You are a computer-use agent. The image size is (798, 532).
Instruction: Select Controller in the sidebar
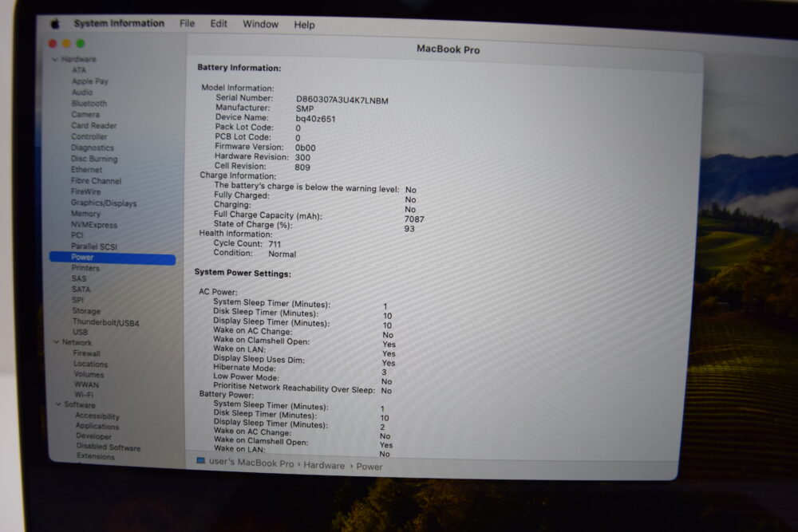89,136
